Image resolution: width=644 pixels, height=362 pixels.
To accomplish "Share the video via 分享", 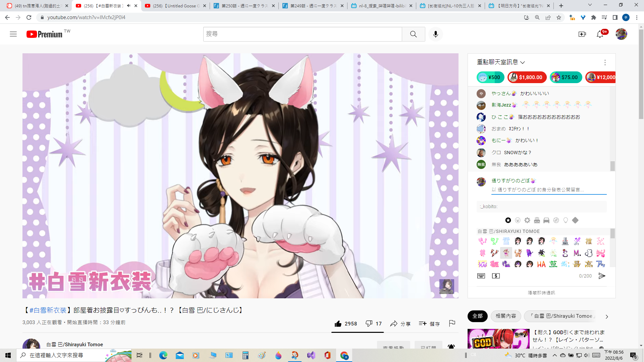I will pyautogui.click(x=400, y=324).
